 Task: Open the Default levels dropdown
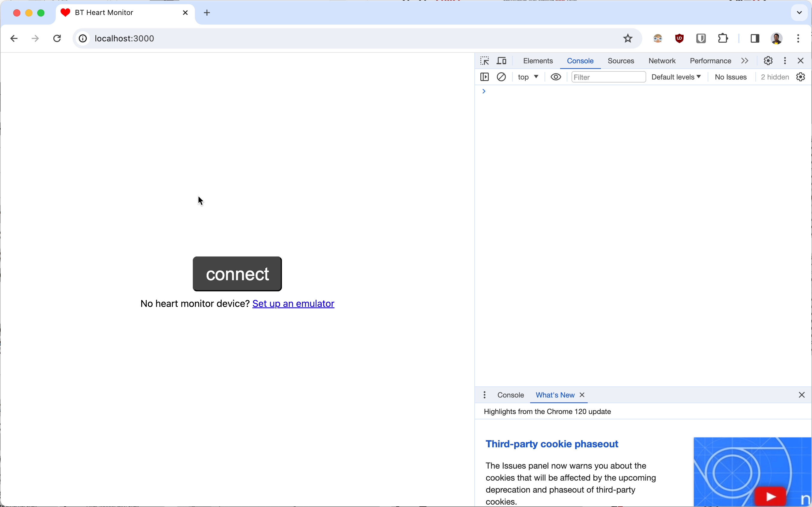tap(676, 77)
